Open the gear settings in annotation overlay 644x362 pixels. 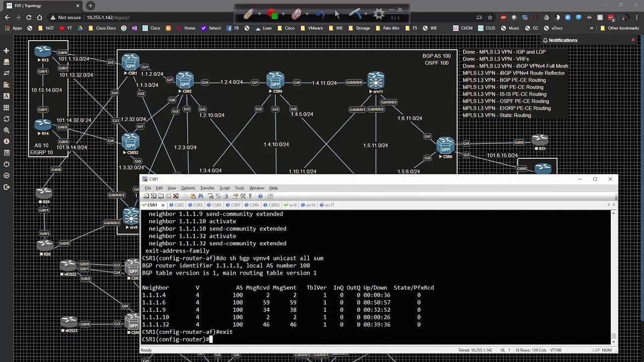(379, 14)
